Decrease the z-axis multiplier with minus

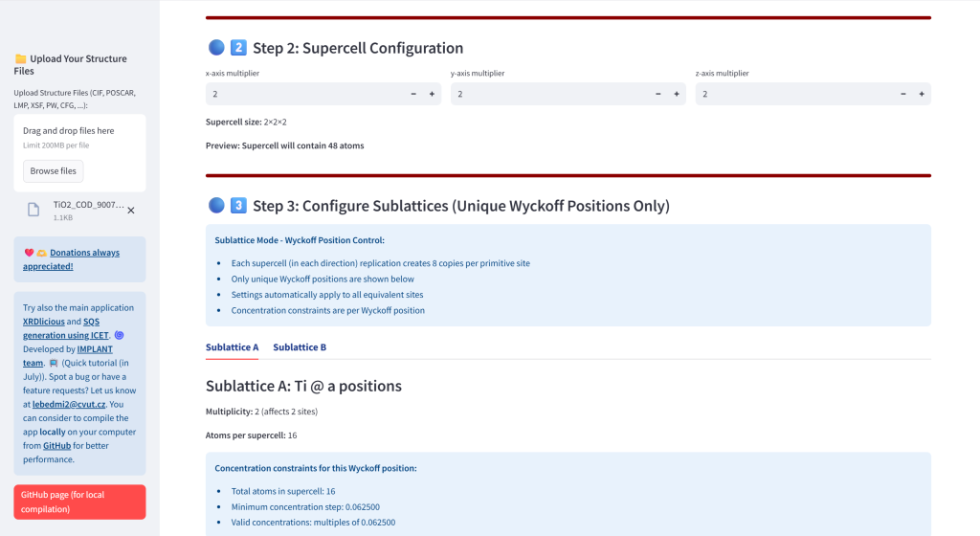pos(903,94)
